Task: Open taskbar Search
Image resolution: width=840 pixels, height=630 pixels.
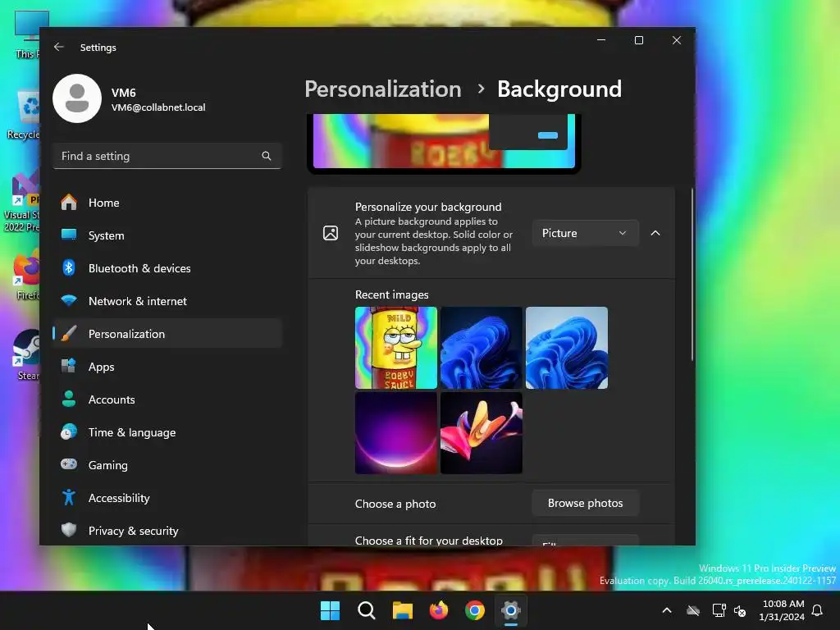Action: tap(367, 610)
